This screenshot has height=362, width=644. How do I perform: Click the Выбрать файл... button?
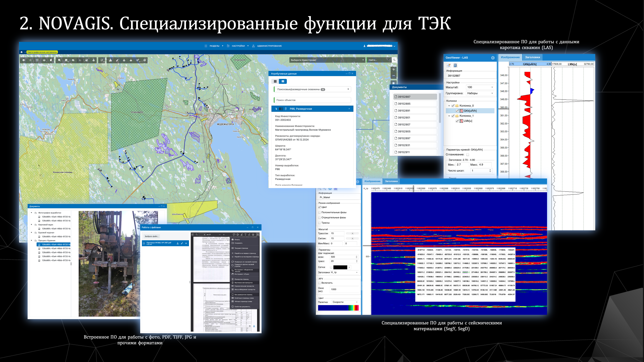click(x=152, y=236)
